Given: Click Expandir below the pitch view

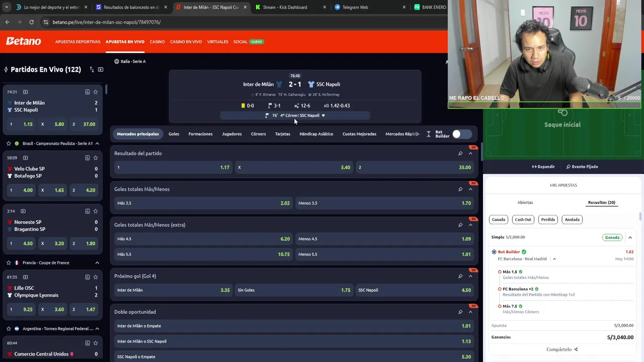Looking at the screenshot, I should pyautogui.click(x=543, y=166).
